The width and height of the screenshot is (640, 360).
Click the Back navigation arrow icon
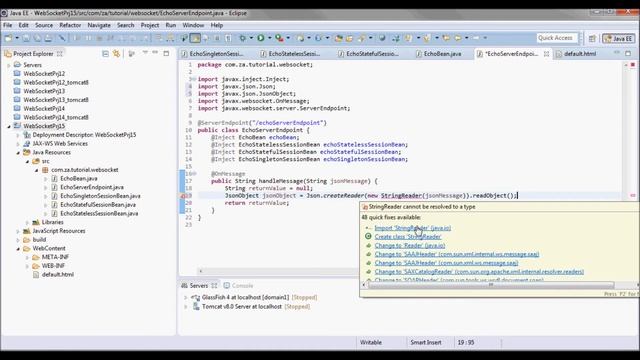458,38
